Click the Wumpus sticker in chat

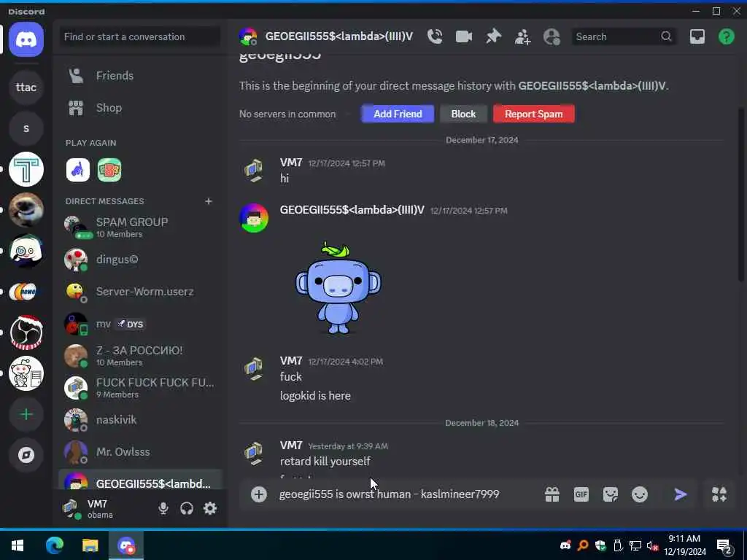point(338,287)
